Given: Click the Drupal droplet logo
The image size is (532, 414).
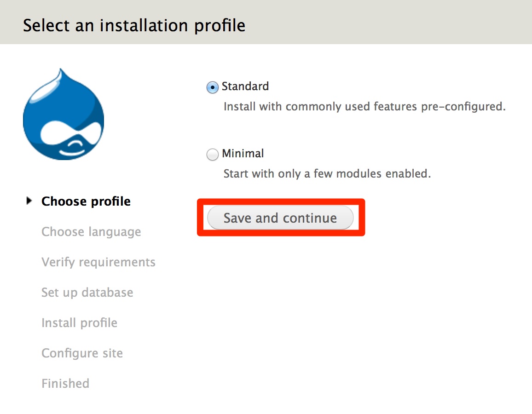Looking at the screenshot, I should click(x=64, y=114).
